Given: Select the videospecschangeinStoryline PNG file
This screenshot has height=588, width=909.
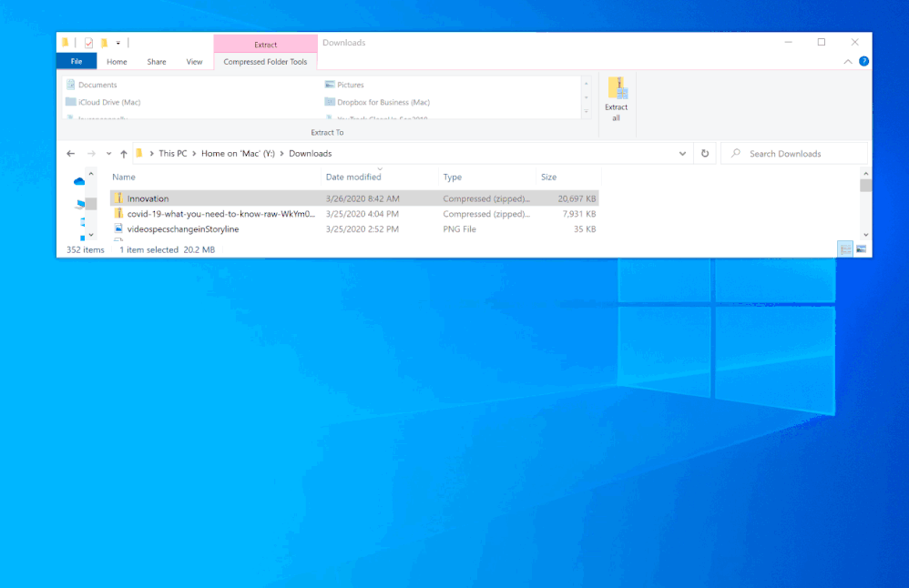Looking at the screenshot, I should click(x=182, y=229).
